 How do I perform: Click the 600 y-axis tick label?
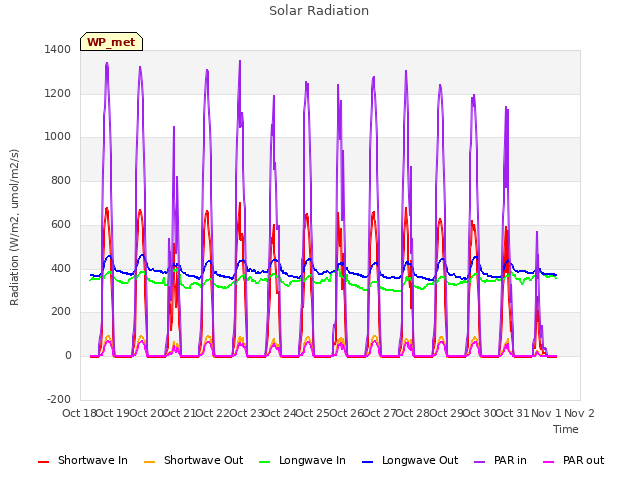coord(61,224)
